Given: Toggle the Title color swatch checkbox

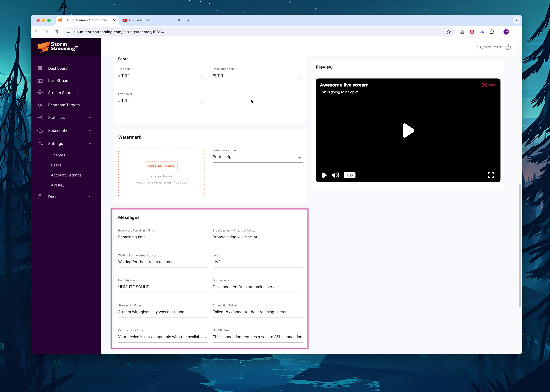Looking at the screenshot, I should click(204, 76).
